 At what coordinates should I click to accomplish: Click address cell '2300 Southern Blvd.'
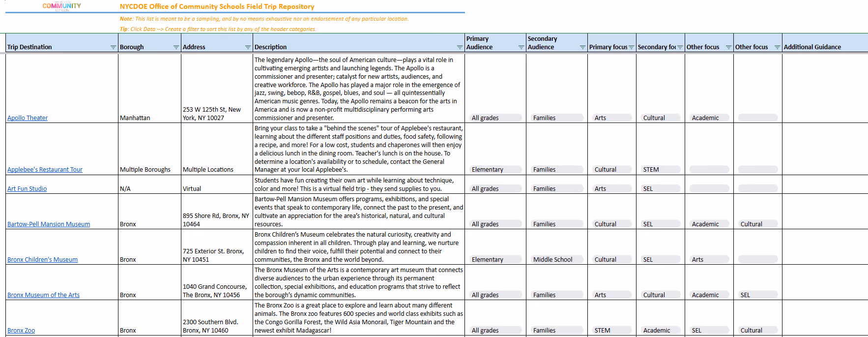pos(217,318)
